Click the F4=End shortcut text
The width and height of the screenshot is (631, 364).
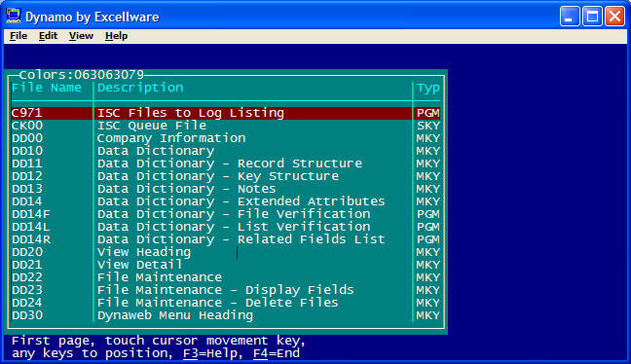point(277,353)
